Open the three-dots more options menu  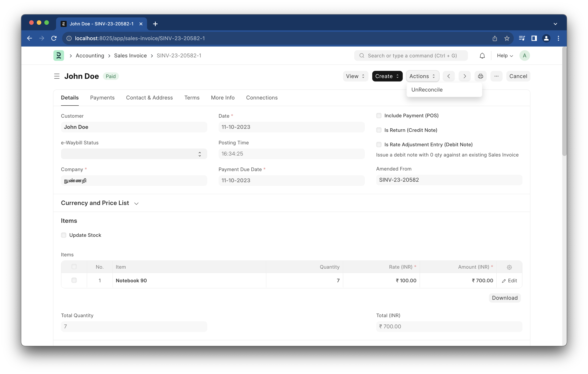(x=496, y=76)
